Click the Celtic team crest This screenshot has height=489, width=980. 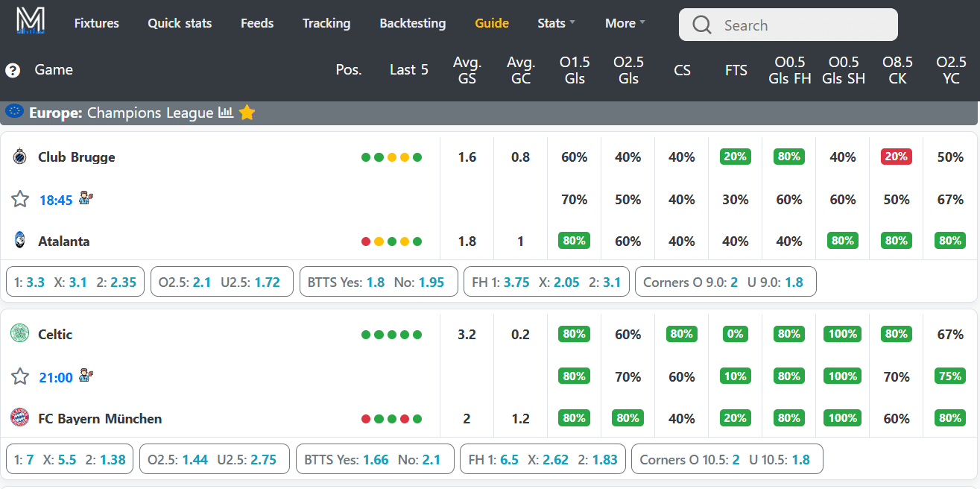[19, 333]
